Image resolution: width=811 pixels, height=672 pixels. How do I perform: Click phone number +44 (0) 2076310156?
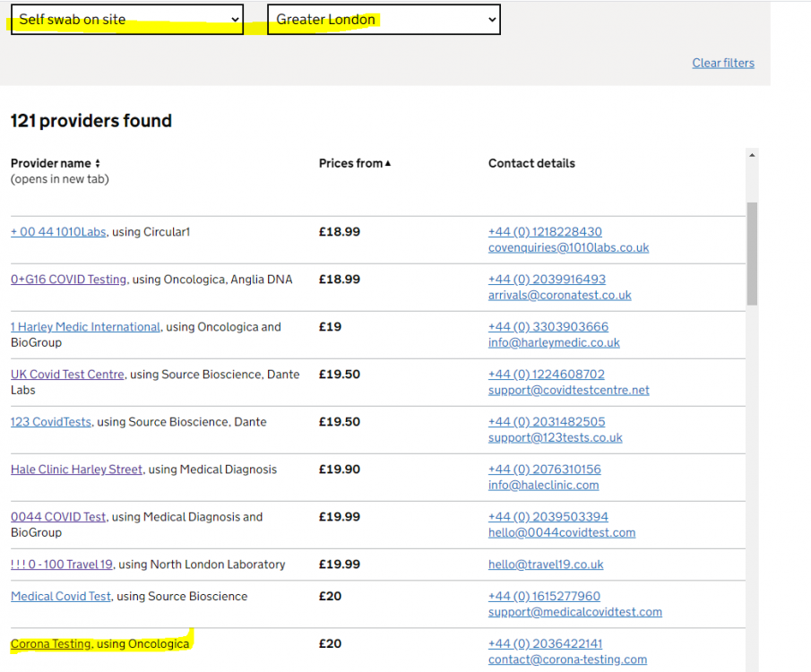[545, 470]
